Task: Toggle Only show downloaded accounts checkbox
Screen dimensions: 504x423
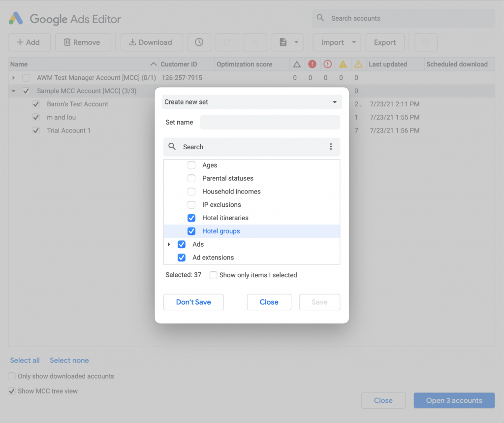Action: [x=12, y=376]
